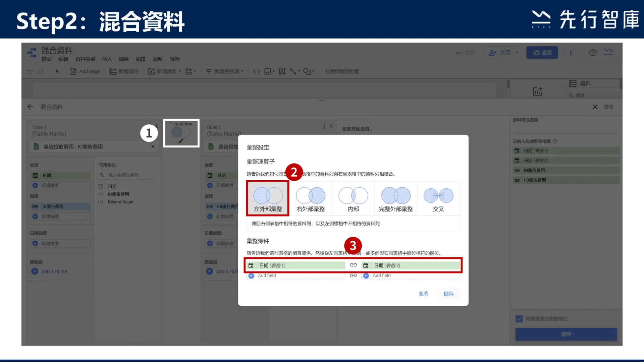
Task: Select the 左外部彙整 join operator
Action: coord(268,198)
